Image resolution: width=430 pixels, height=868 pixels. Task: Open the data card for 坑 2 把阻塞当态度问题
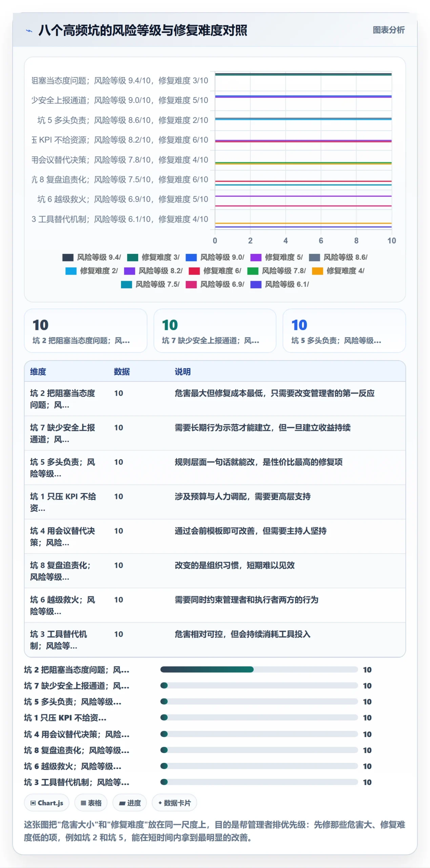tap(86, 331)
